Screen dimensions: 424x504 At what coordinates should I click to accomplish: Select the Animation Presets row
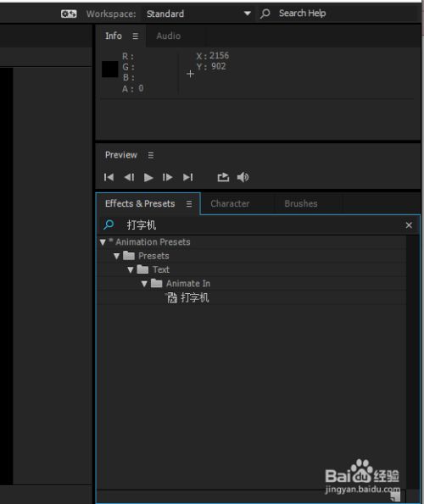[251, 242]
